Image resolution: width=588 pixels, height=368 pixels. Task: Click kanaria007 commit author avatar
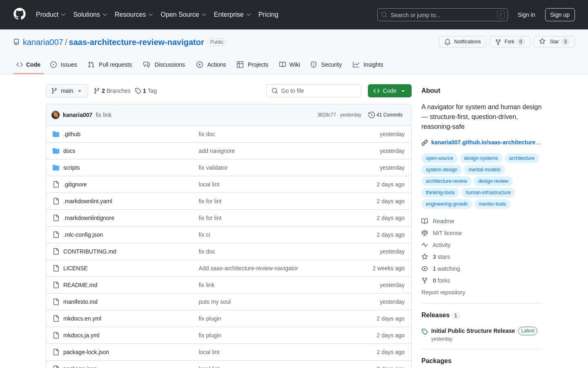point(56,115)
